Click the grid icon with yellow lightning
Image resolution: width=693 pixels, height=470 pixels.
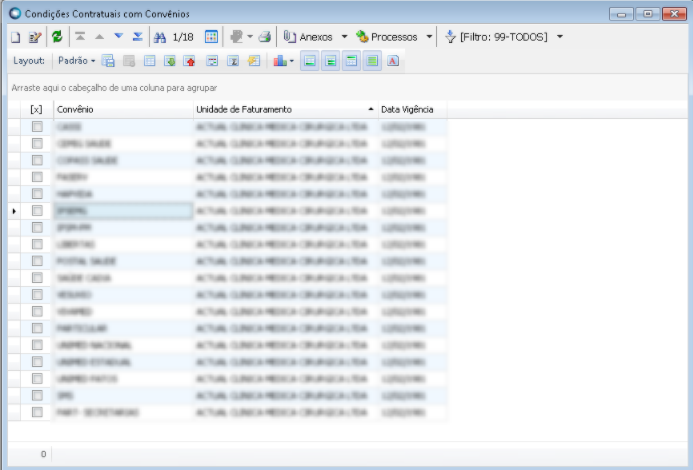coord(254,61)
